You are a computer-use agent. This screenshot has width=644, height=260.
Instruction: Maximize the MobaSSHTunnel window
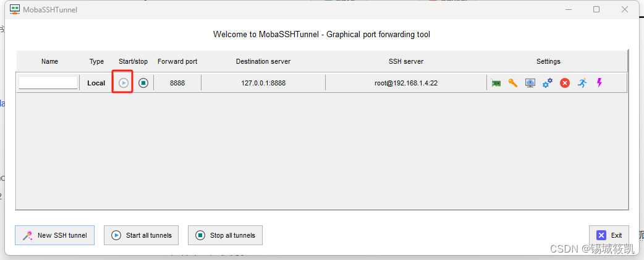(x=596, y=9)
